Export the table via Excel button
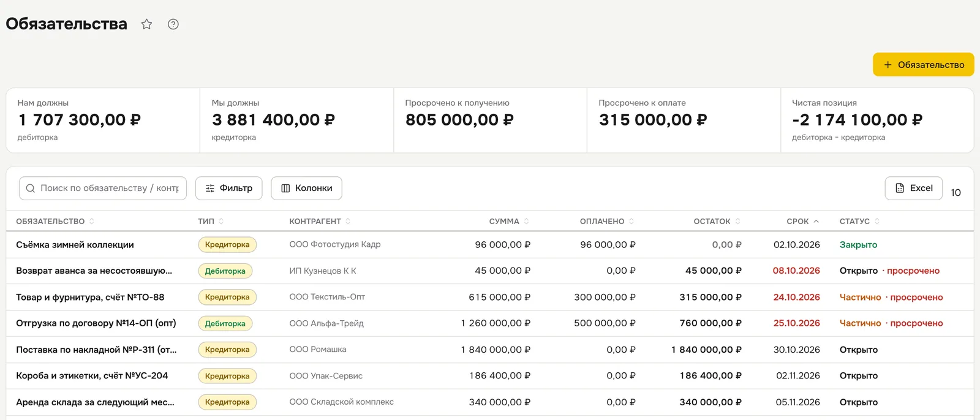The height and width of the screenshot is (420, 980). coord(914,189)
